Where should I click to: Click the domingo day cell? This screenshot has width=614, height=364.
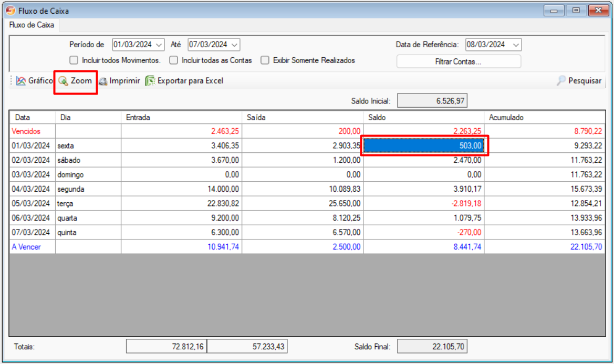point(88,174)
